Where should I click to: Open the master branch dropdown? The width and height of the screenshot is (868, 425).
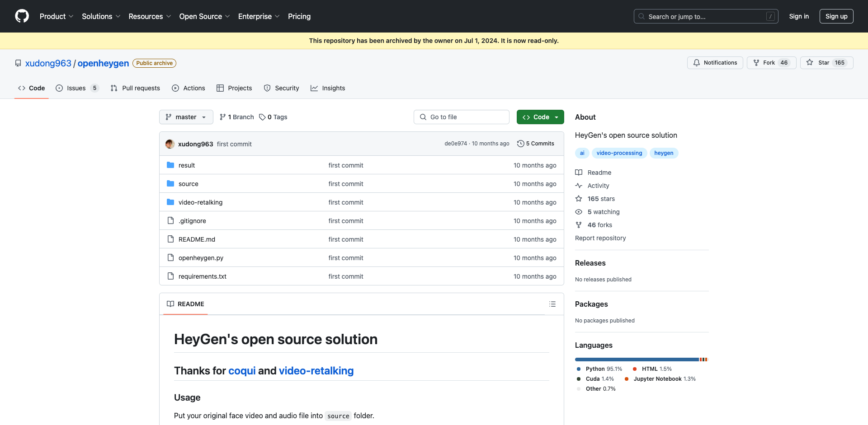click(x=186, y=117)
